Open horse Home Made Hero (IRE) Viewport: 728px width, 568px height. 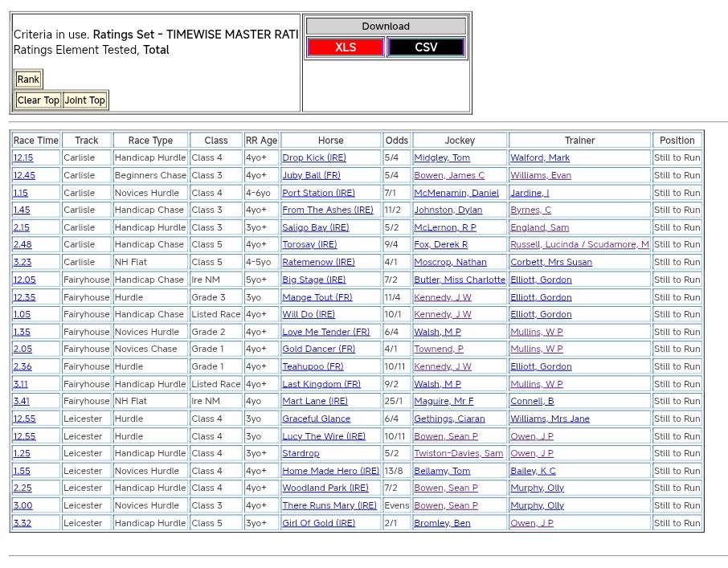click(x=330, y=472)
